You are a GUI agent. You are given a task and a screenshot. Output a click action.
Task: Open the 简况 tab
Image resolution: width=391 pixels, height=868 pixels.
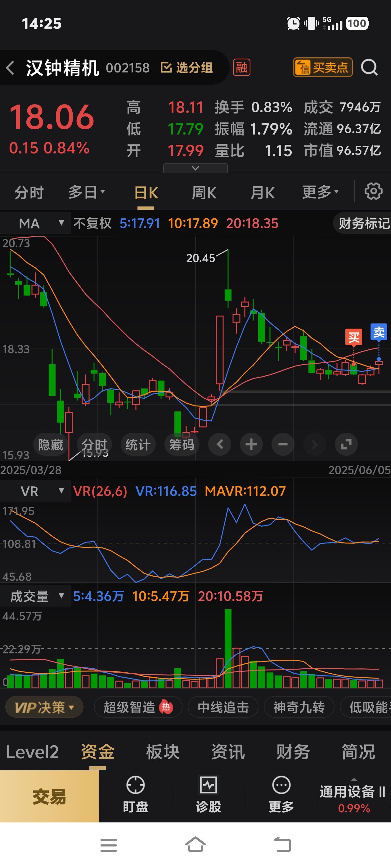click(x=358, y=752)
